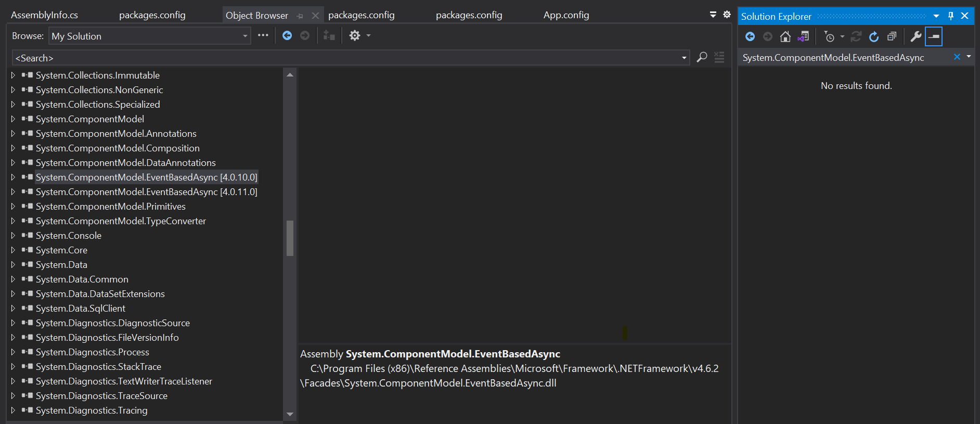Go back in Object Browser toolbar

(x=287, y=35)
